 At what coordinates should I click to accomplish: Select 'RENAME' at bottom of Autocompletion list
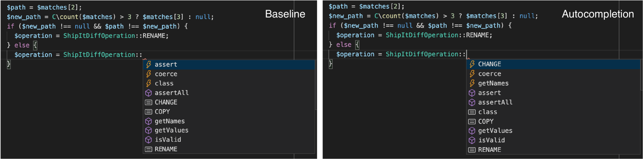pyautogui.click(x=553, y=150)
